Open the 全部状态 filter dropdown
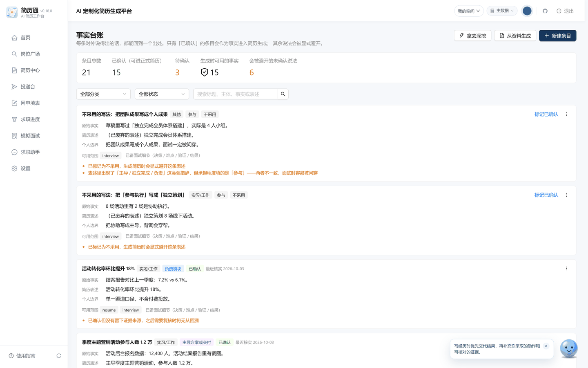This screenshot has width=588, height=368. click(162, 94)
